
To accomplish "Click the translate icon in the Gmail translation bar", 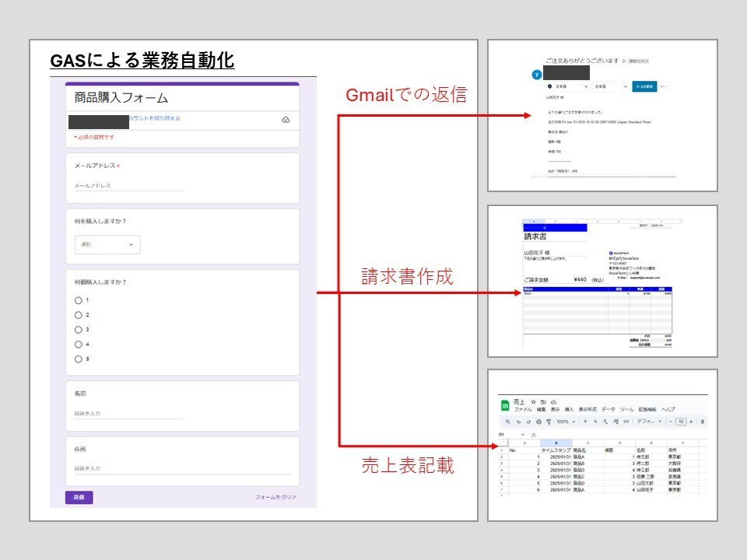I will pyautogui.click(x=550, y=86).
